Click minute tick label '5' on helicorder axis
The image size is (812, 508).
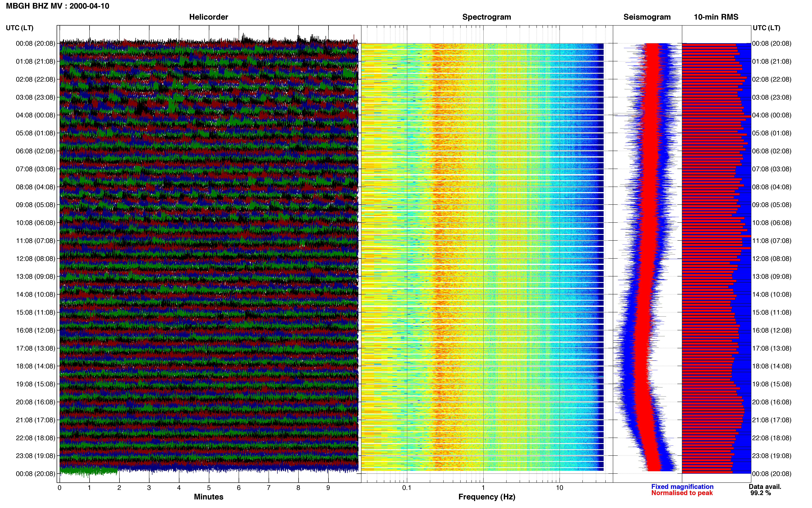(209, 488)
